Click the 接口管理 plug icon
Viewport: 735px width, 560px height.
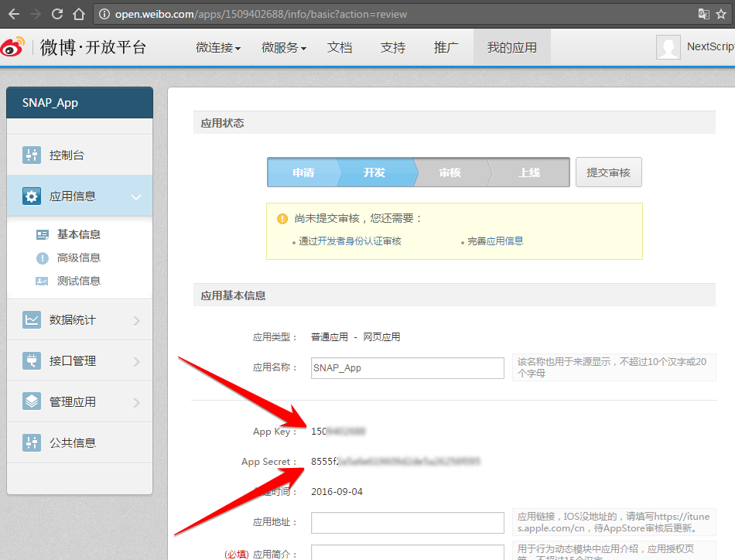pyautogui.click(x=32, y=361)
